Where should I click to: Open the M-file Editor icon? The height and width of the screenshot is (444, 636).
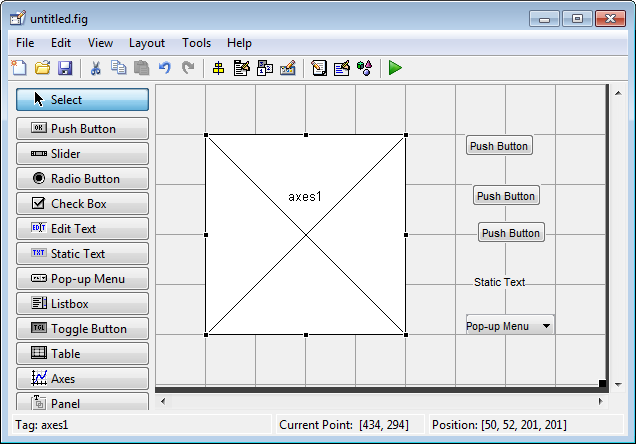tap(319, 68)
